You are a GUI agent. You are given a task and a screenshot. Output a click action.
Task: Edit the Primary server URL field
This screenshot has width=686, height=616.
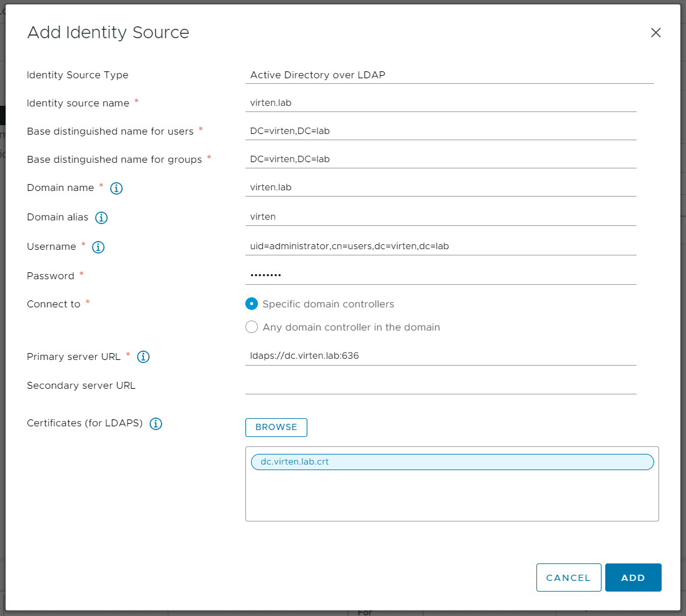click(441, 356)
